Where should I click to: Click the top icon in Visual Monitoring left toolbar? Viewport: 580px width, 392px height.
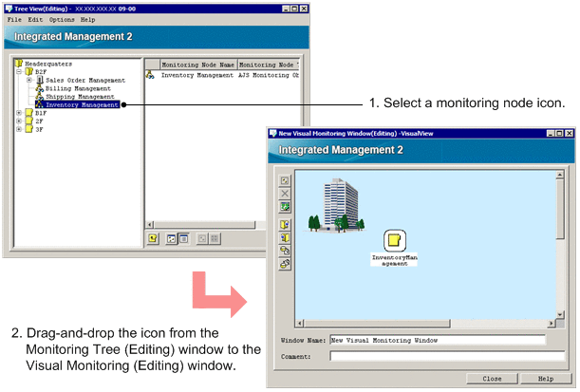pos(285,180)
